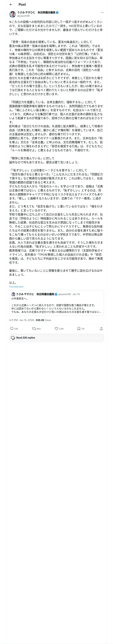Open the share menu icon
This screenshot has height=644, width=113.
coord(101,329)
